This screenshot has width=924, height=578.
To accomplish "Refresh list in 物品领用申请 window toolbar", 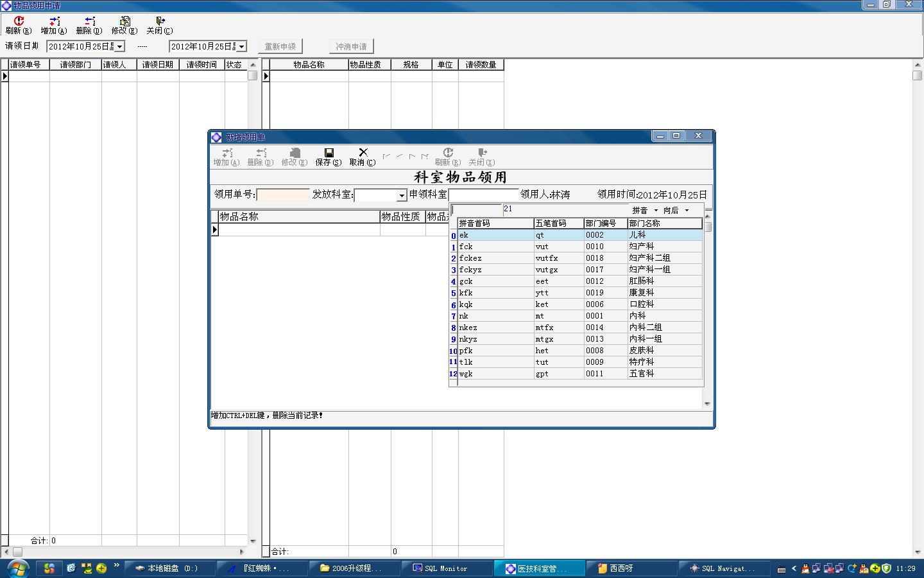I will 19,26.
